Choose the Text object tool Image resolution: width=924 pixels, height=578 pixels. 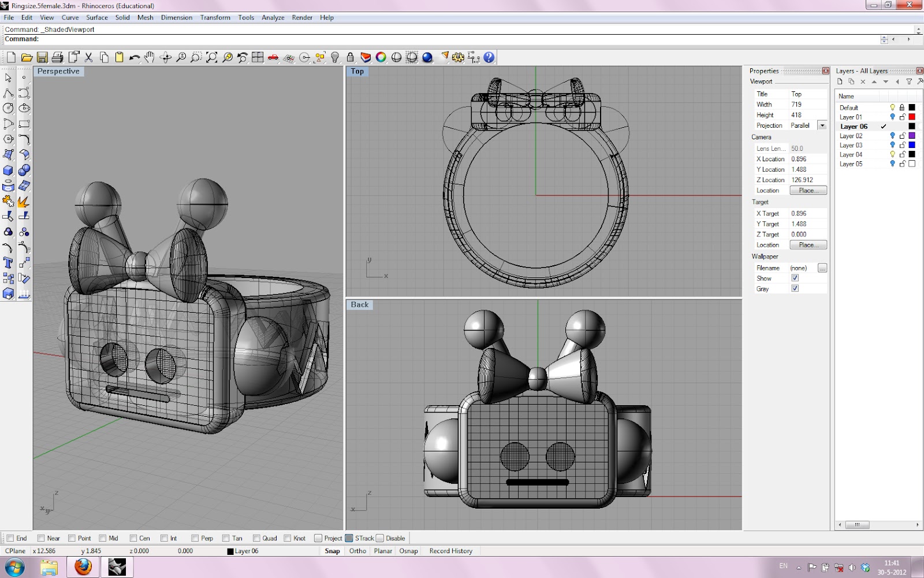8,263
